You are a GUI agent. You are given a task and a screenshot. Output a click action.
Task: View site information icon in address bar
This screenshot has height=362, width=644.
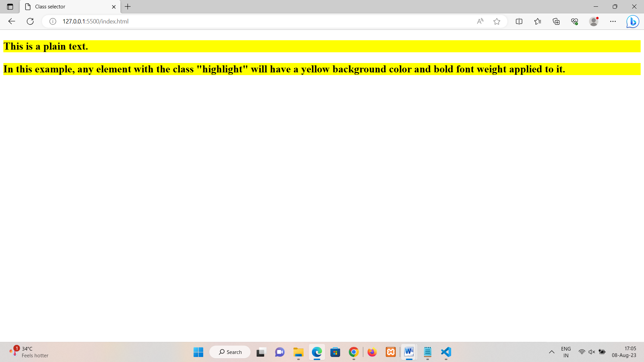point(53,21)
